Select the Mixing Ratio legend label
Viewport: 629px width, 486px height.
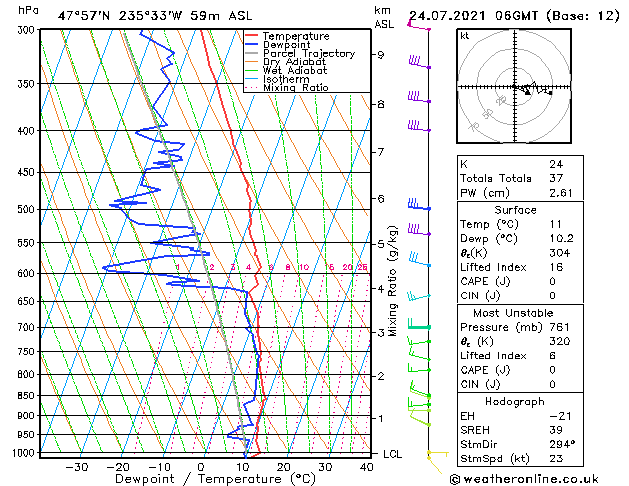point(296,87)
